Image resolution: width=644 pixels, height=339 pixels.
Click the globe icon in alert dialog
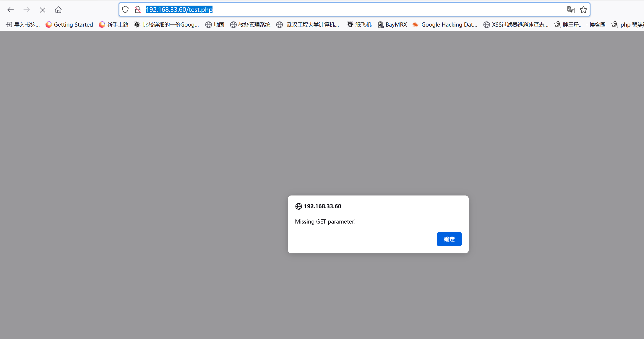(x=299, y=206)
